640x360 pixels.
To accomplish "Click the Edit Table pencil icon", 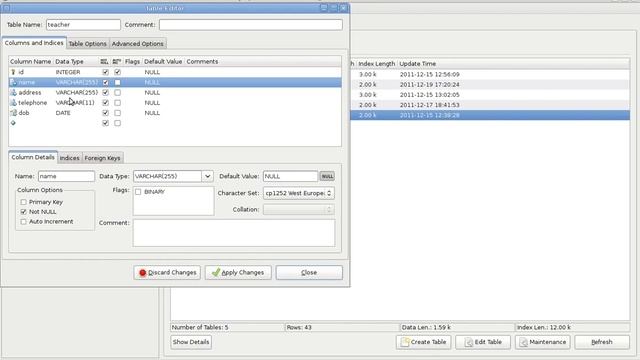I will click(469, 342).
